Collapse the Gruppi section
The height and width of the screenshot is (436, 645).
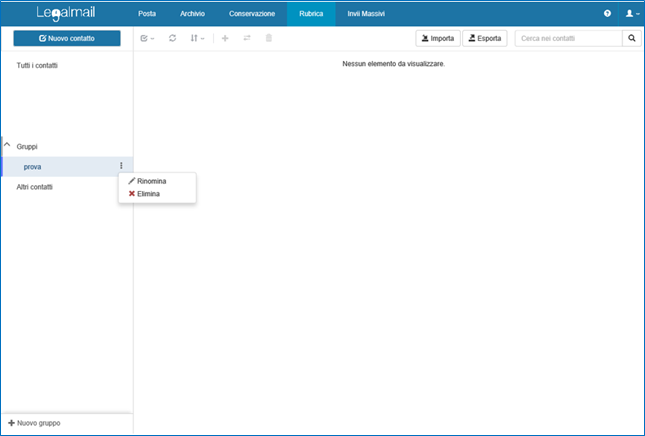pos(8,146)
